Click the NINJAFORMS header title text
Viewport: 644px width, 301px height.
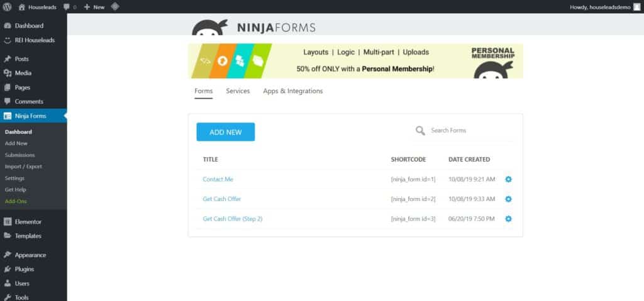pyautogui.click(x=277, y=28)
